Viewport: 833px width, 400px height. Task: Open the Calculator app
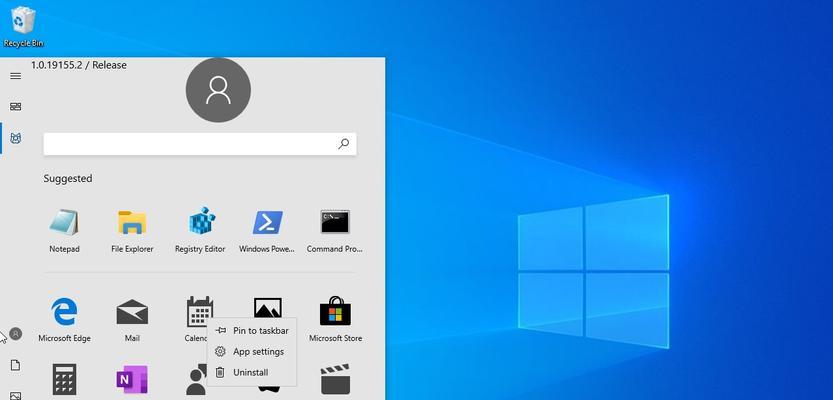click(64, 379)
